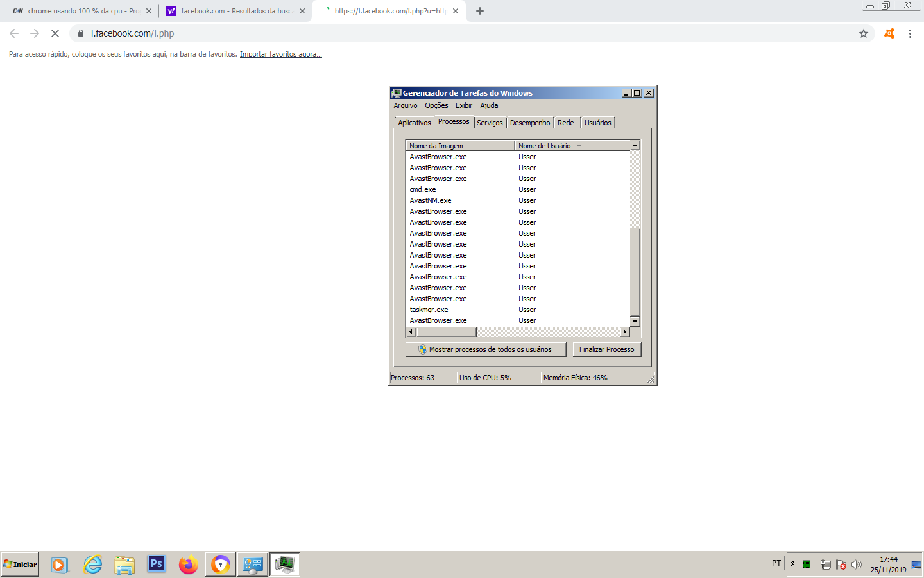Screen dimensions: 924x578
Task: Open Photoshop from the taskbar
Action: click(157, 565)
